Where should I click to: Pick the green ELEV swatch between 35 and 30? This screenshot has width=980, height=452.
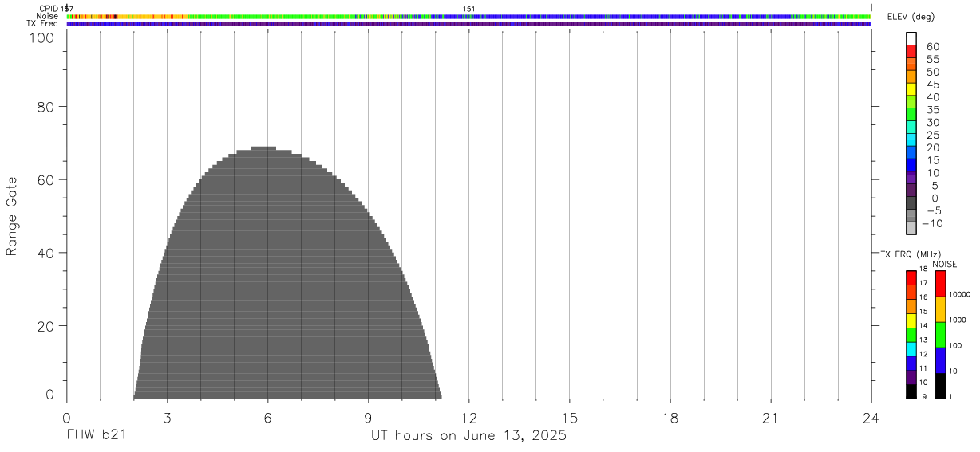tap(911, 115)
